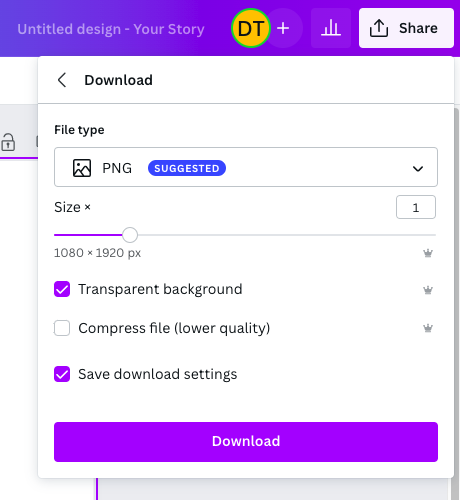Screen dimensions: 460x500
Task: Click the purple Download button
Action: coord(246,442)
